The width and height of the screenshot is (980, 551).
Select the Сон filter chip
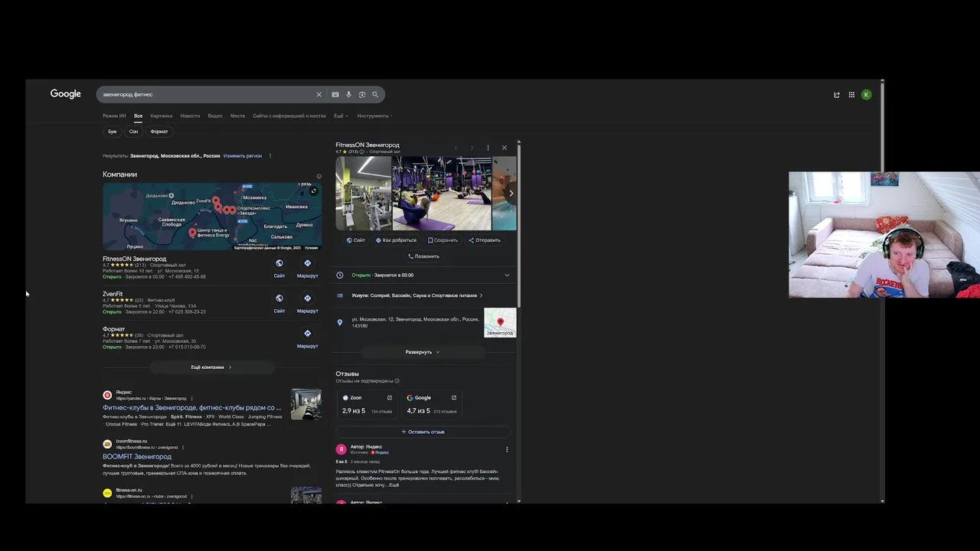(x=133, y=132)
